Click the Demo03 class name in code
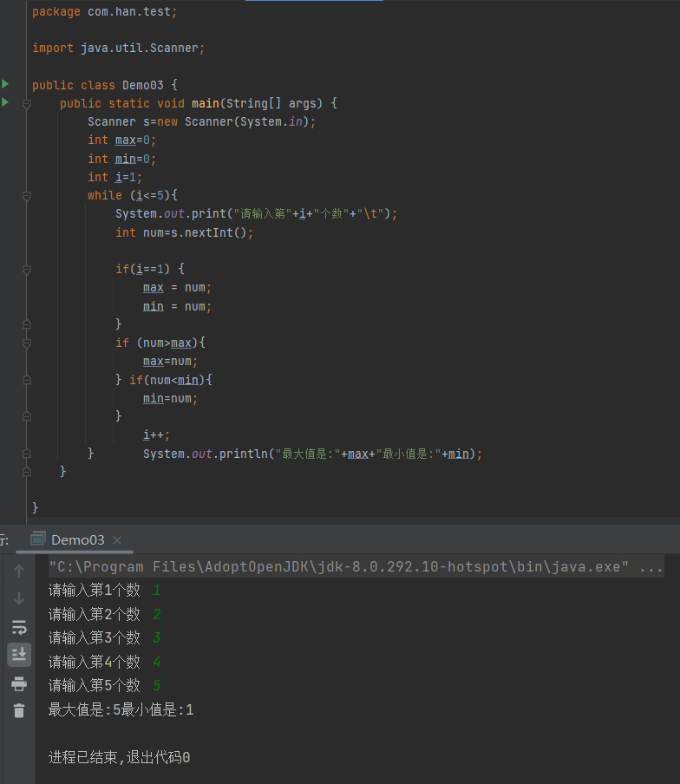The width and height of the screenshot is (680, 784). point(142,85)
